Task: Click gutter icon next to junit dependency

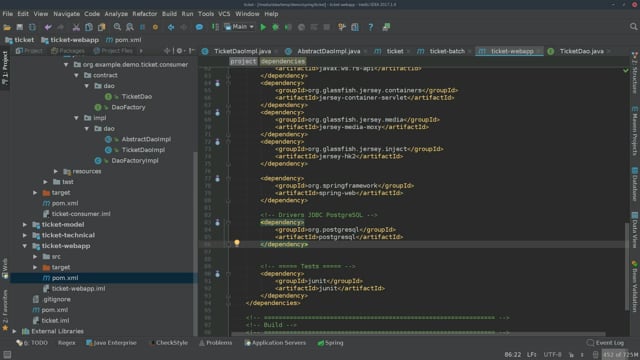Action: tap(218, 274)
